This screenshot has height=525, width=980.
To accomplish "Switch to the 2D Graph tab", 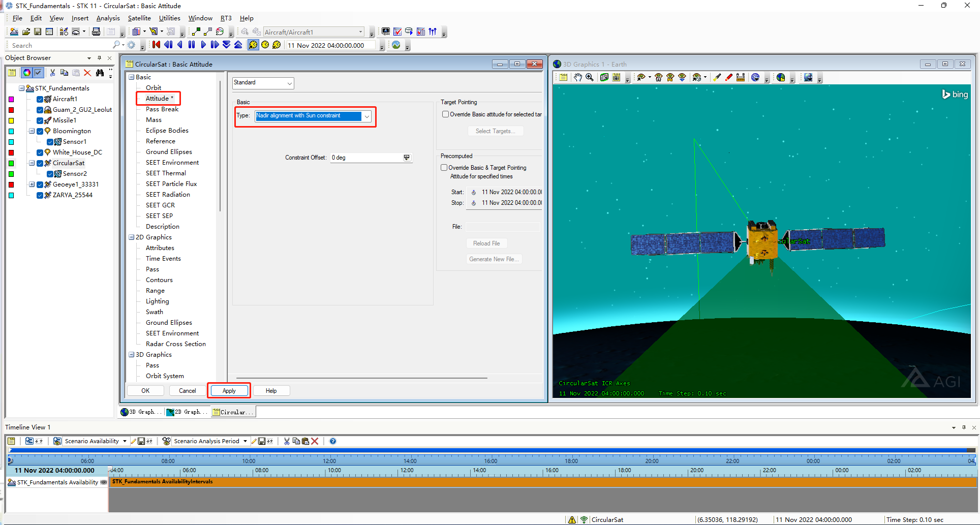I will pos(186,412).
